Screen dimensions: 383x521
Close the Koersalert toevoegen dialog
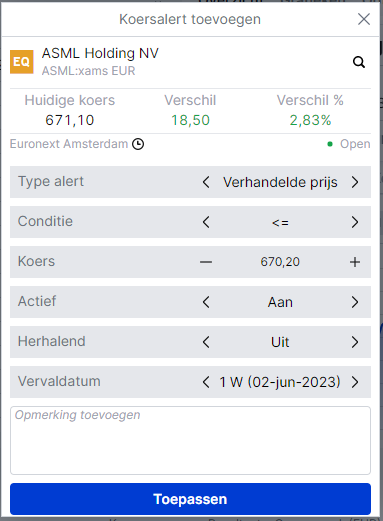click(x=364, y=19)
